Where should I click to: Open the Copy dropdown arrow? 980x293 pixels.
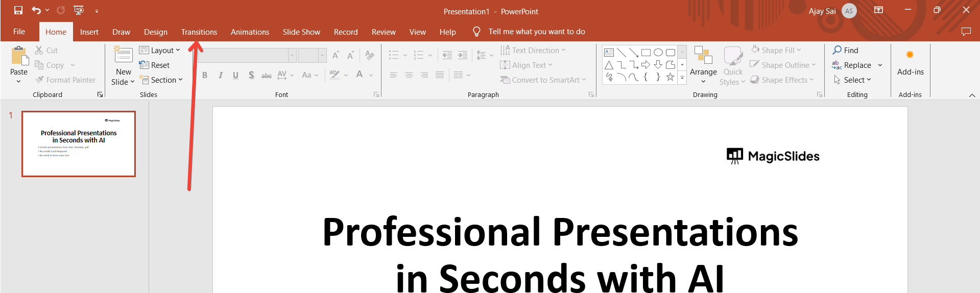[73, 65]
